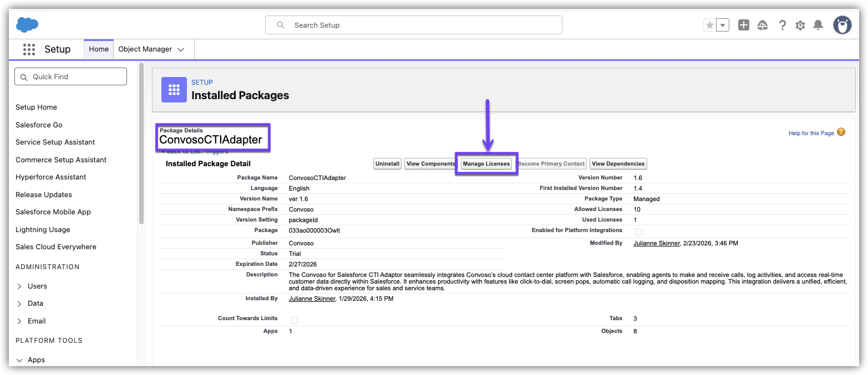Viewport: 868px width, 375px height.
Task: Open the Favorites list dropdown arrow
Action: tap(723, 25)
